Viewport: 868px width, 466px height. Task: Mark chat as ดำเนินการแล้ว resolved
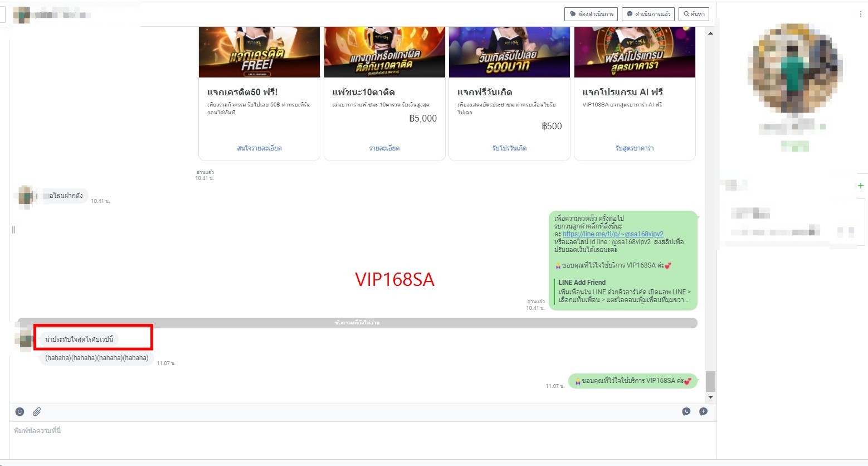pos(648,14)
